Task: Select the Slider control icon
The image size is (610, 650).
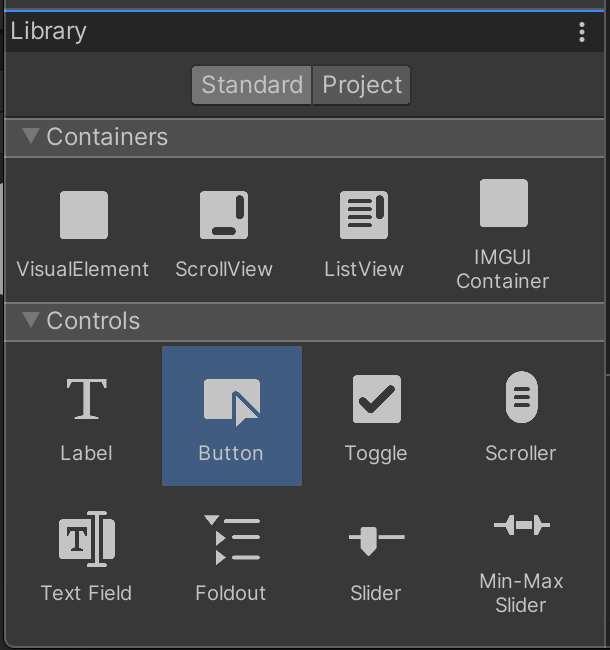Action: click(376, 540)
